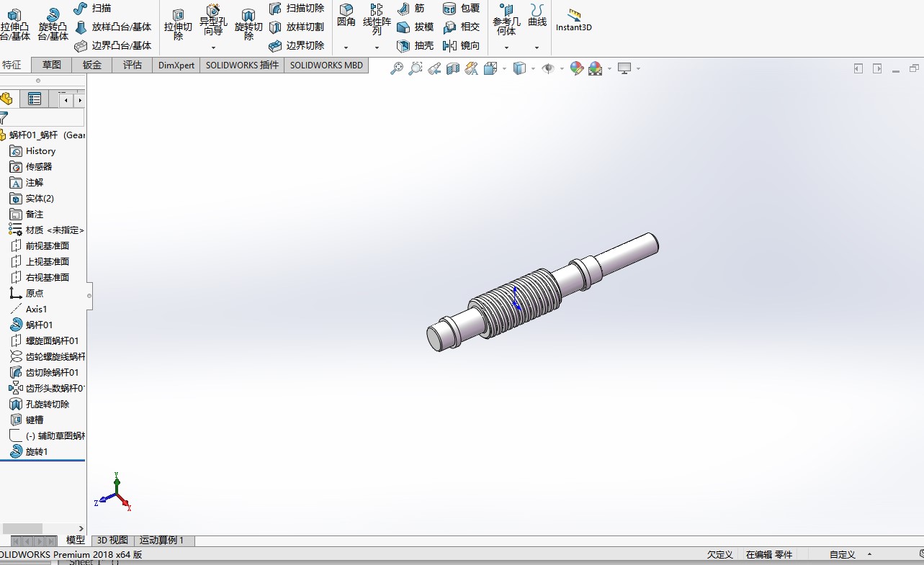Viewport: 924px width, 565px height.
Task: Click the zoom to fit magnifier icon
Action: [x=397, y=68]
